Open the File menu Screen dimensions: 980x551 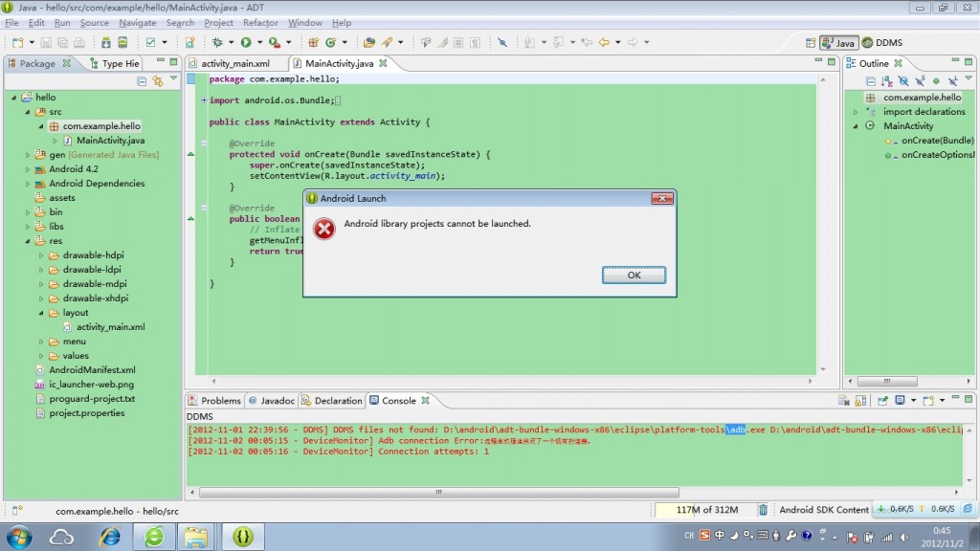coord(11,23)
